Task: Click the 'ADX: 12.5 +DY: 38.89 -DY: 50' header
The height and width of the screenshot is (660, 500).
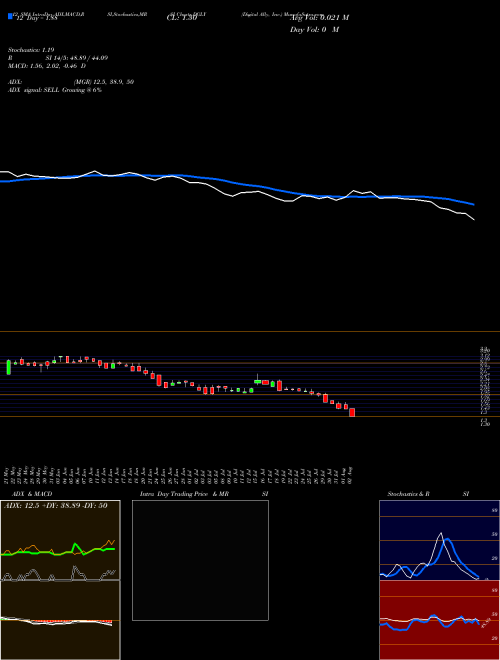Action: click(55, 505)
